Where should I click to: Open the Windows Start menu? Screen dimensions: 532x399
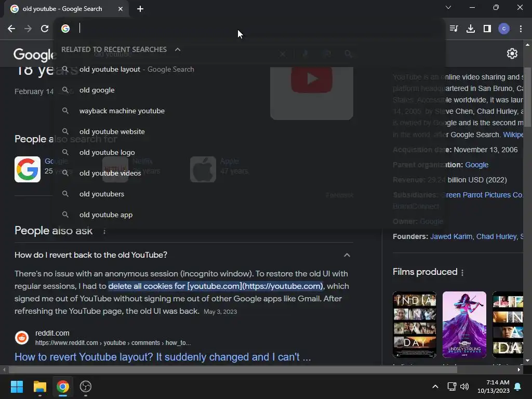pyautogui.click(x=17, y=387)
